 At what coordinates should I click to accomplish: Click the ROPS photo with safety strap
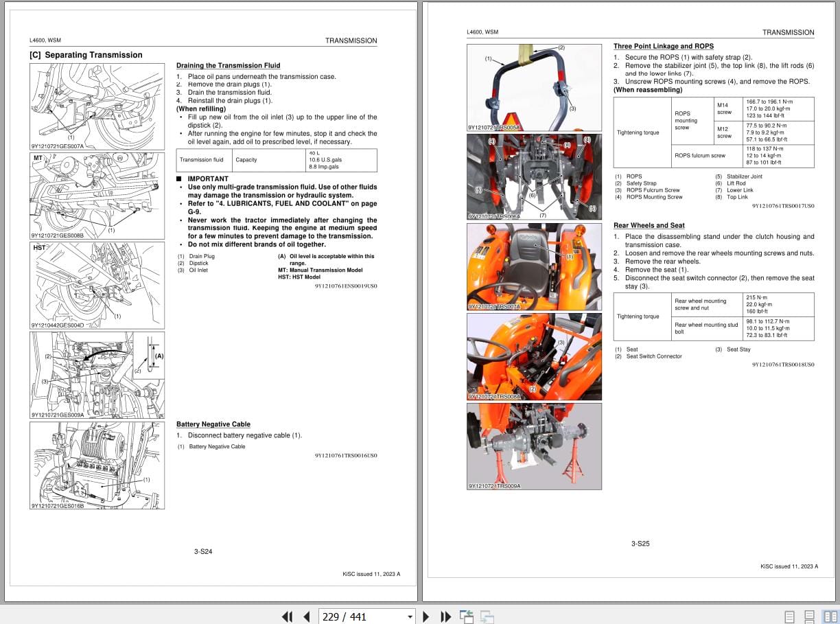[x=534, y=87]
